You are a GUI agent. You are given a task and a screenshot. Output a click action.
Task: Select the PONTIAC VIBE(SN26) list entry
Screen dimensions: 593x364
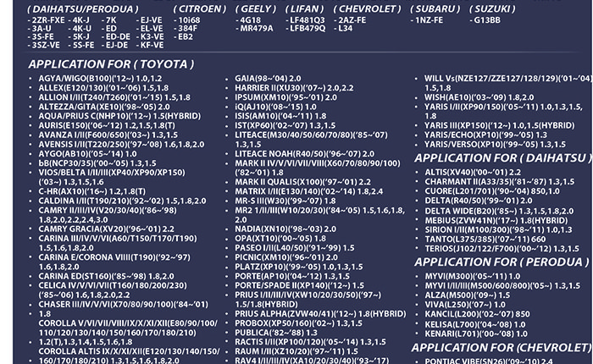[491, 361]
